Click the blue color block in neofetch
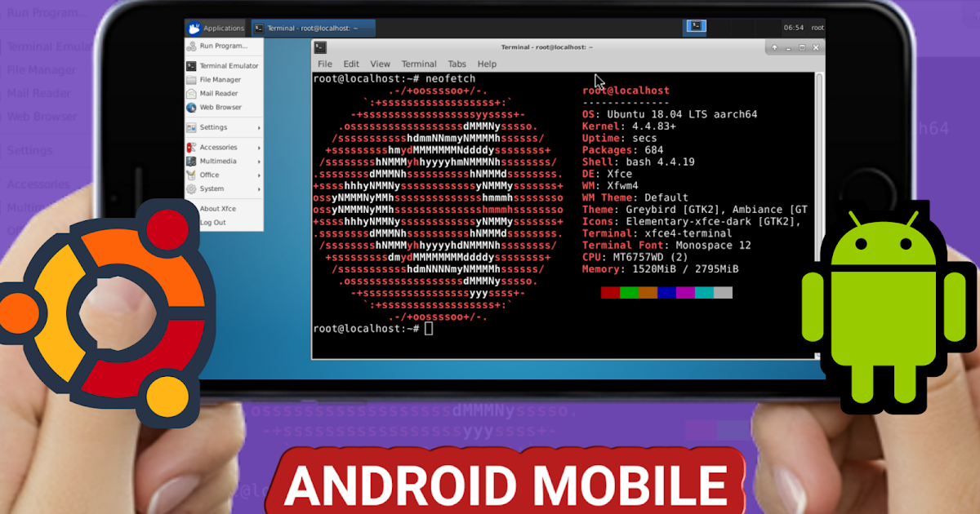980x514 pixels. [666, 293]
